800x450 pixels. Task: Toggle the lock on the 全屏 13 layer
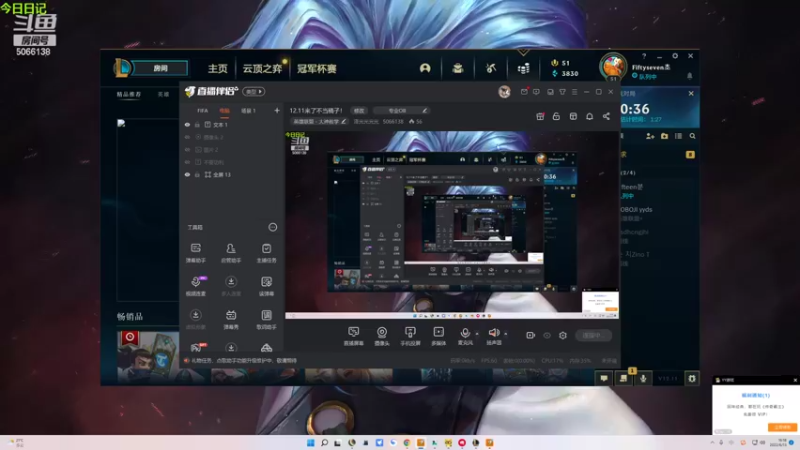(197, 174)
